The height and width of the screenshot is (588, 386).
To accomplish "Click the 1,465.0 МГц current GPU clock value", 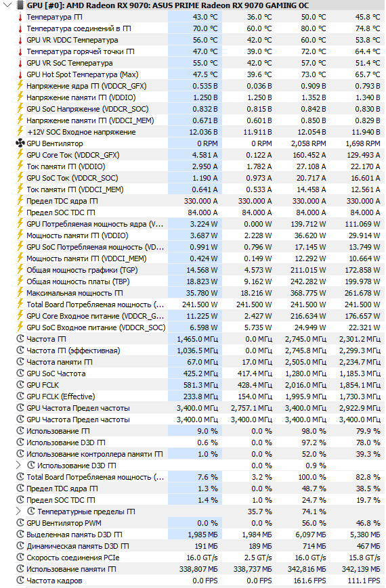I will (198, 339).
